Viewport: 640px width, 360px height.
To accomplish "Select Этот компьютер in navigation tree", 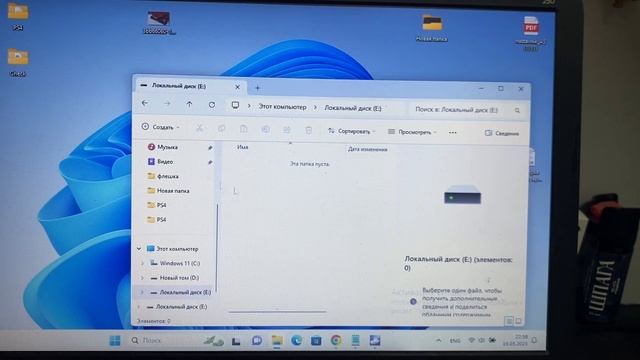I will [177, 249].
